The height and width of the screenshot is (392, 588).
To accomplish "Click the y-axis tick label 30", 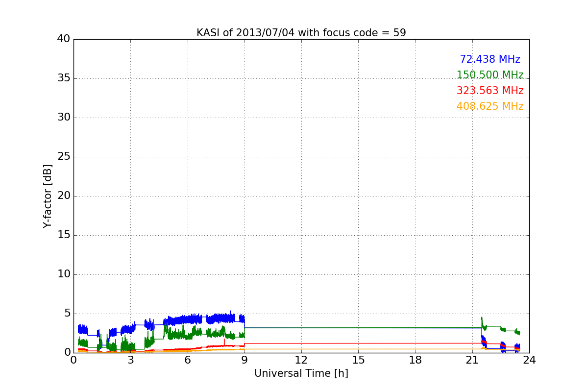I will [64, 118].
